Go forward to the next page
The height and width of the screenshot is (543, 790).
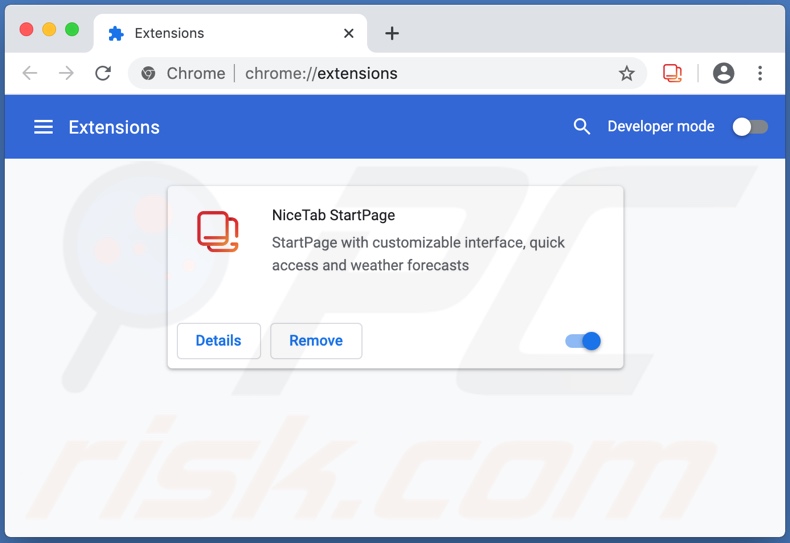pos(66,74)
